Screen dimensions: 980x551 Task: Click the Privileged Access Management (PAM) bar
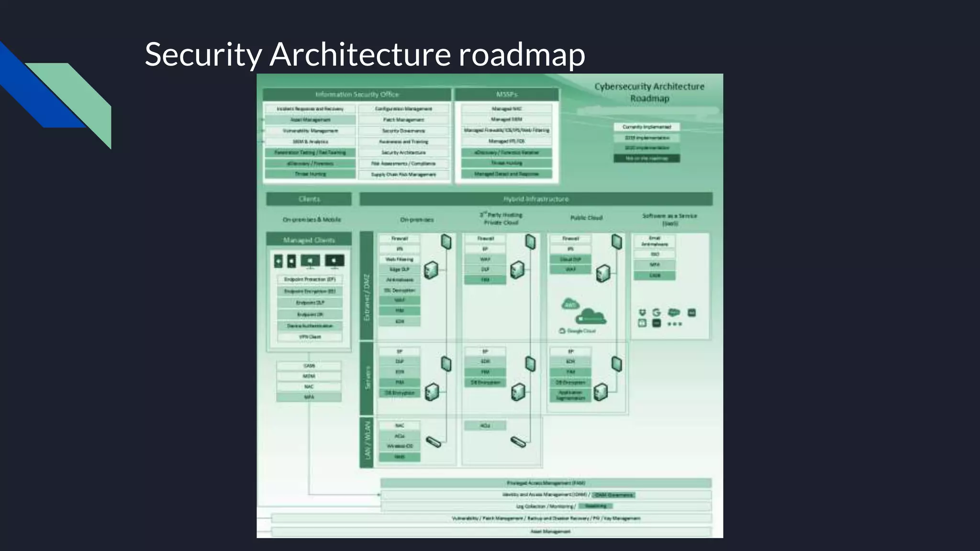click(x=546, y=483)
